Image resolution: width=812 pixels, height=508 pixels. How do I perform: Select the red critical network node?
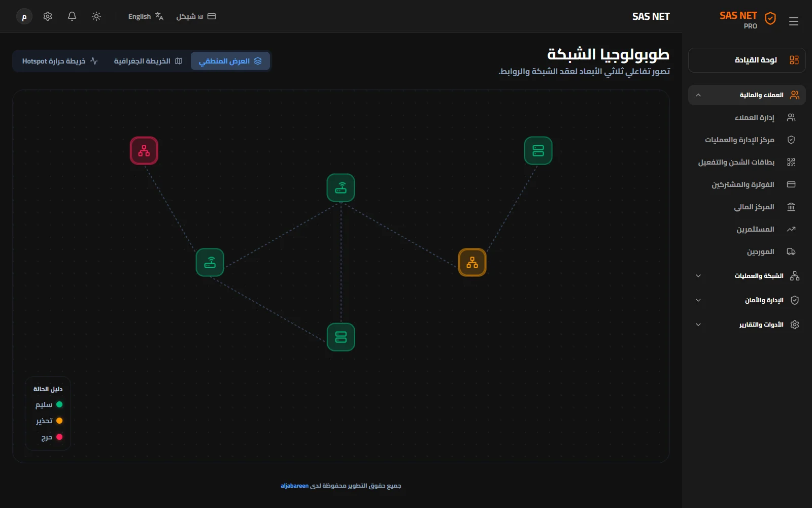click(x=144, y=151)
